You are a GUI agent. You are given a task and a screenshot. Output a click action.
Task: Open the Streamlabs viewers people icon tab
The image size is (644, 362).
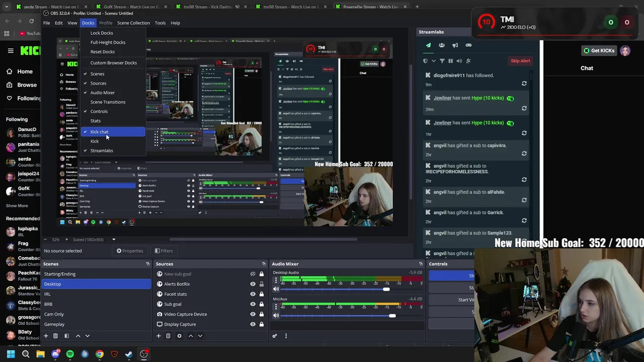[x=442, y=45]
